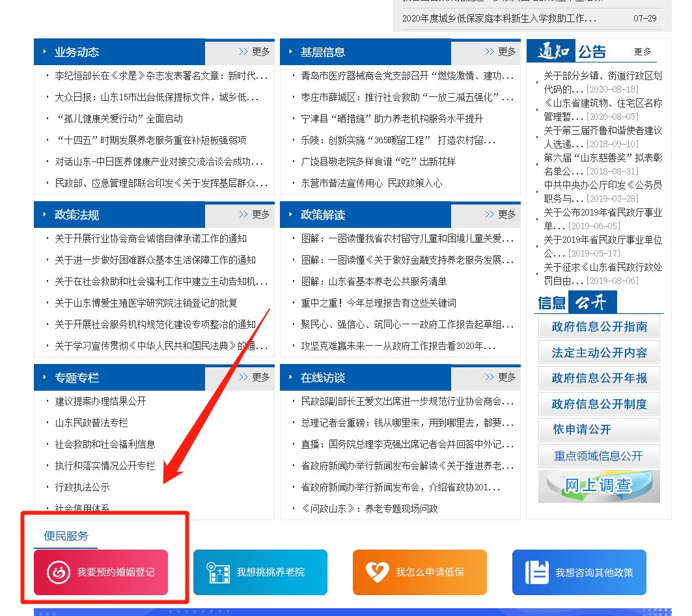Viewport: 692px width, 616px height.
Task: Open 图解：山东省基本养老公共服务清单 link
Action: (374, 281)
